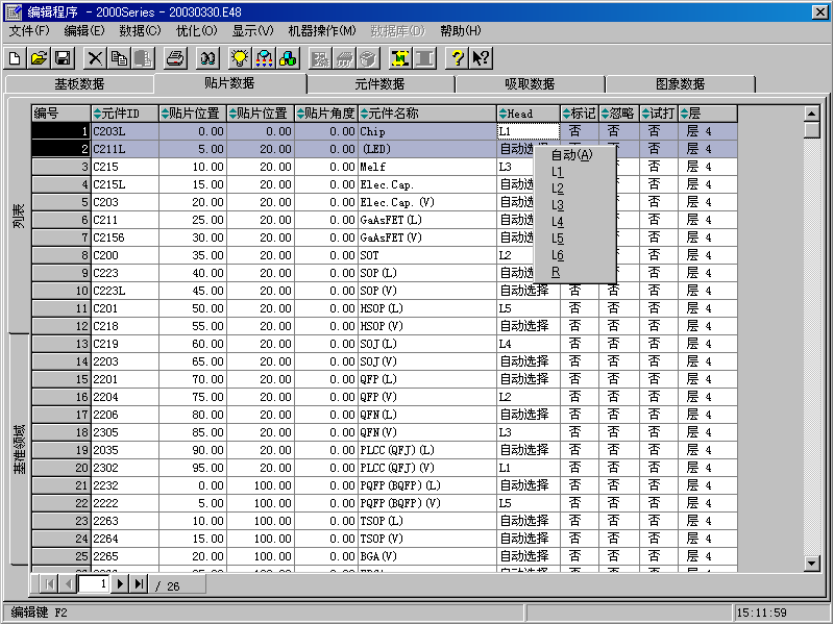833x624 pixels.
Task: Click the Cut scissors icon
Action: [x=95, y=59]
